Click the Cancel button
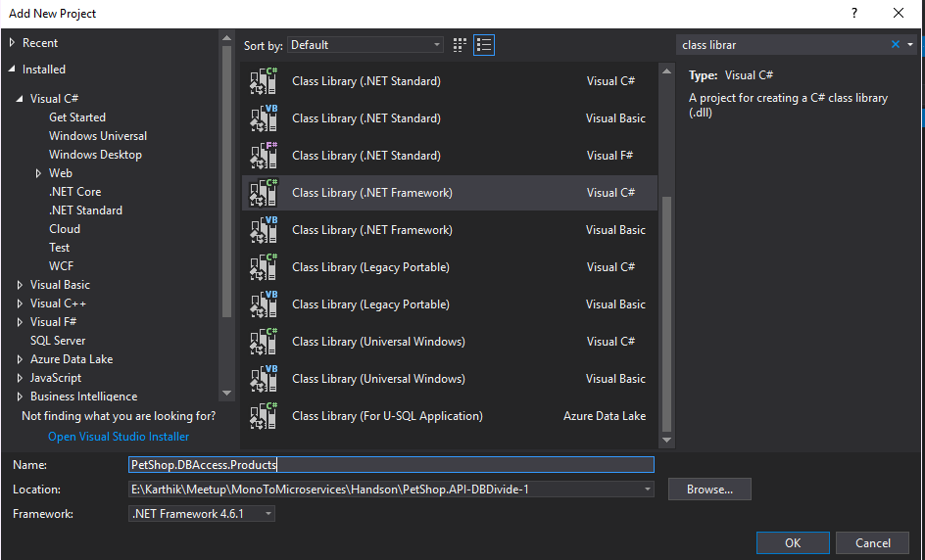Screen dimensions: 925x560 [x=872, y=543]
